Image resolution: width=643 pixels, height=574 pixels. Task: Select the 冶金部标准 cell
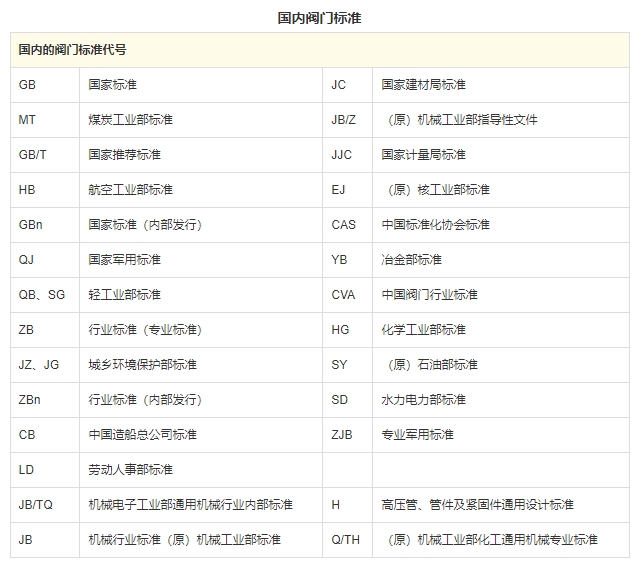501,260
